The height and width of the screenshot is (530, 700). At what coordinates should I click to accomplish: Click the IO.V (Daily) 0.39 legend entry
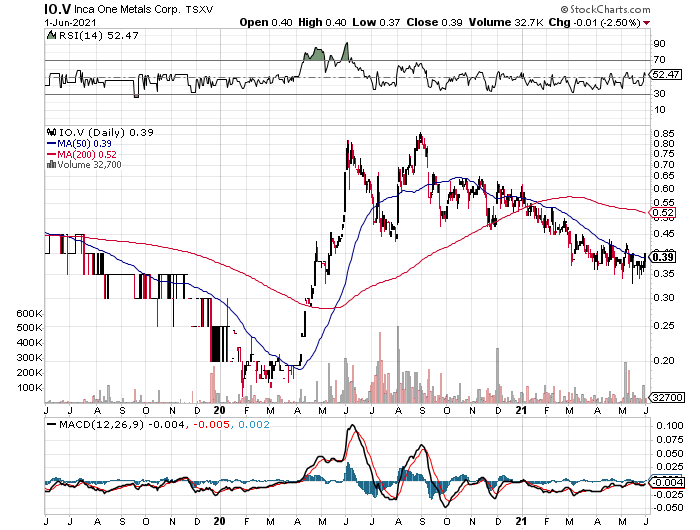point(106,132)
